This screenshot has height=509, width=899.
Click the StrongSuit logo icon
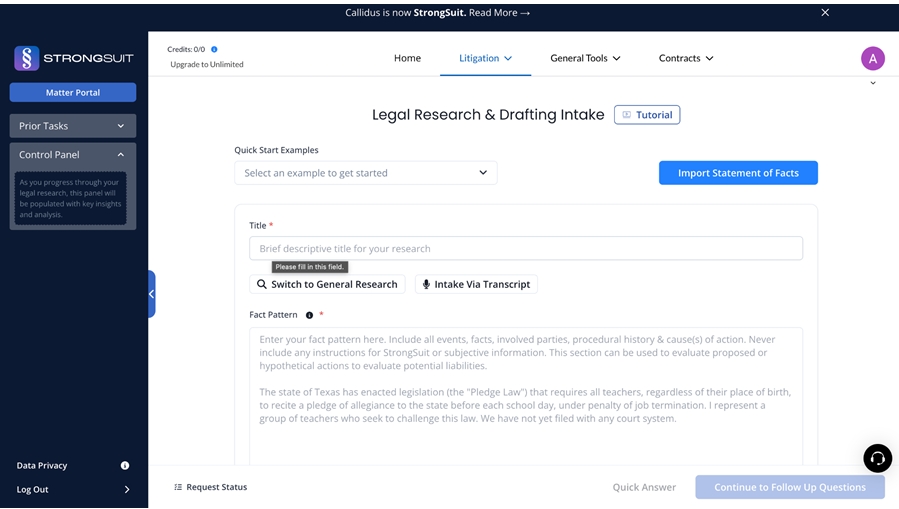[27, 58]
